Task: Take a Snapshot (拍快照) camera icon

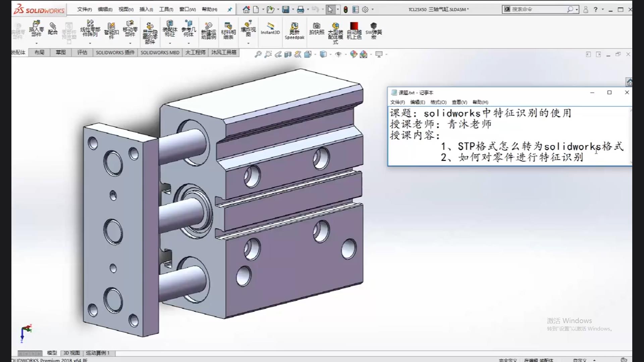Action: point(317,28)
